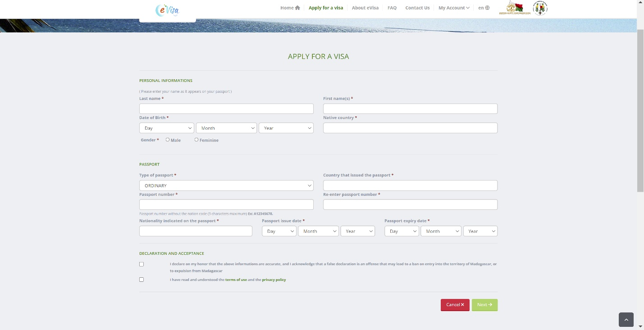Click the language globe icon
The image size is (644, 330).
[x=487, y=8]
